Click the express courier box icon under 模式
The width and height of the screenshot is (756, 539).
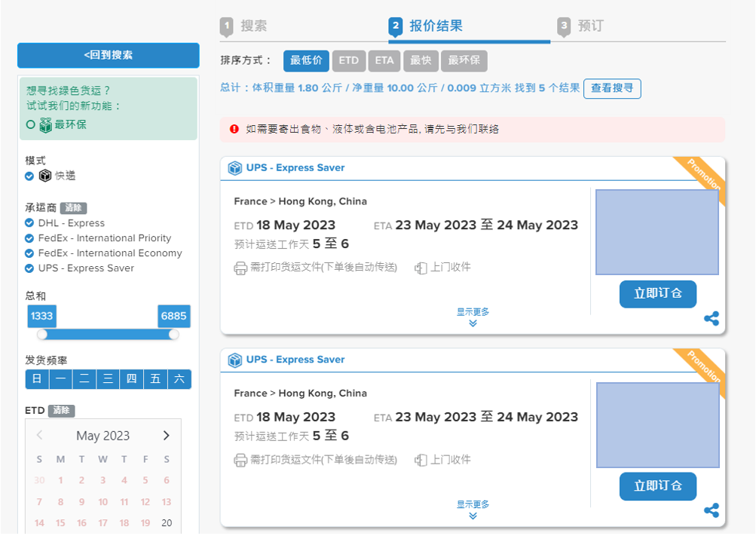tap(44, 176)
